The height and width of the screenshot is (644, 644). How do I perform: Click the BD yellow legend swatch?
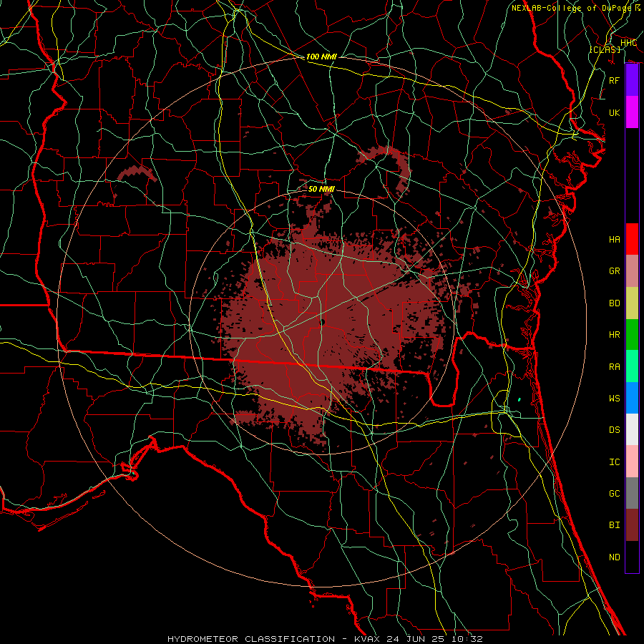[632, 303]
